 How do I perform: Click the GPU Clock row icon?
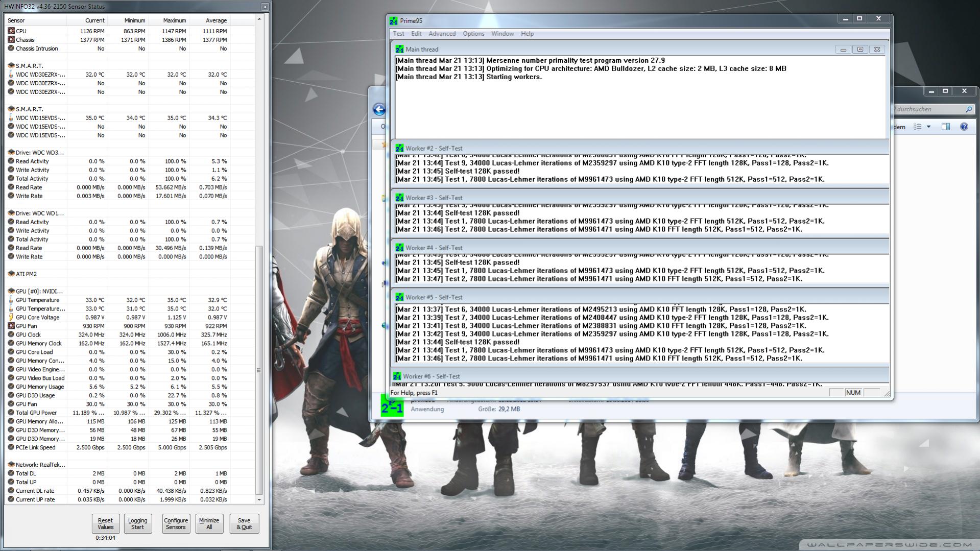[11, 335]
